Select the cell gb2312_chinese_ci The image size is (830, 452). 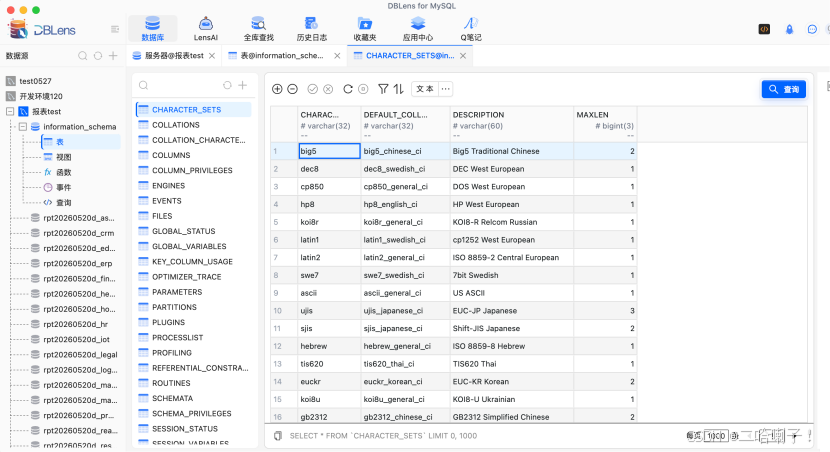(405, 417)
